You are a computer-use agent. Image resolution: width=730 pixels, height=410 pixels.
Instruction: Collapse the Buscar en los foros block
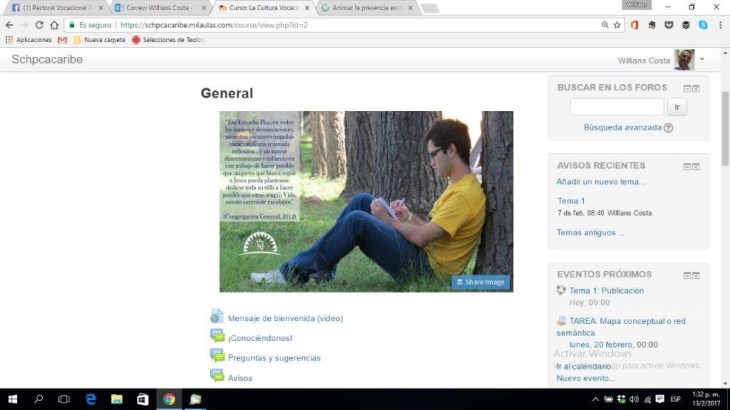pyautogui.click(x=687, y=88)
